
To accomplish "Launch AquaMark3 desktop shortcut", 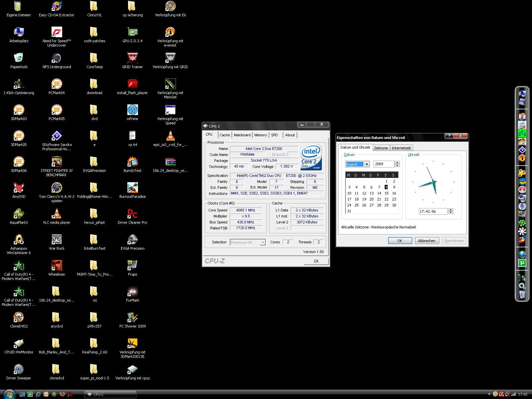I will coord(19,216).
